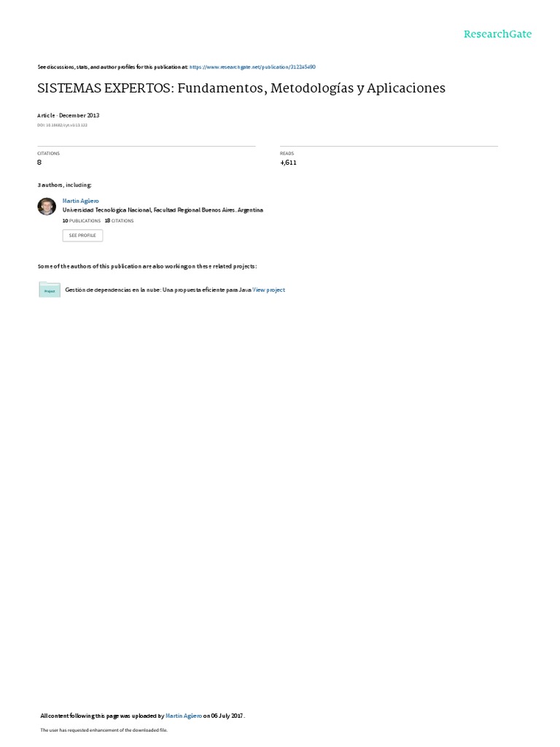The image size is (560, 747).
Task: Click the DOI text under article date
Action: click(x=63, y=125)
